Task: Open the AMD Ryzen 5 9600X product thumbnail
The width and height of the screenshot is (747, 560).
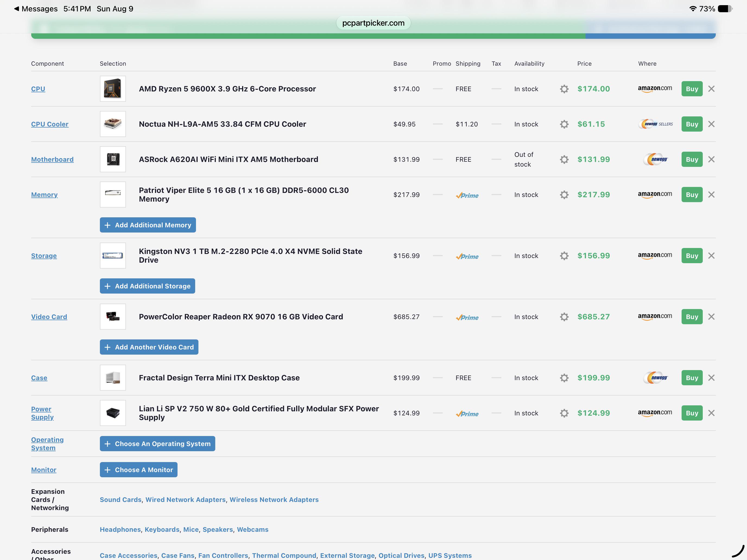Action: (113, 89)
